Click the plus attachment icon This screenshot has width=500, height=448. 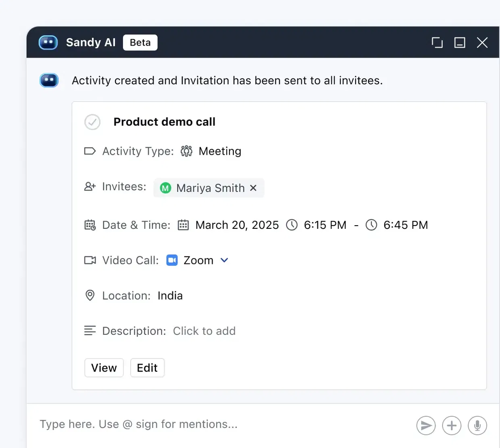coord(452,425)
